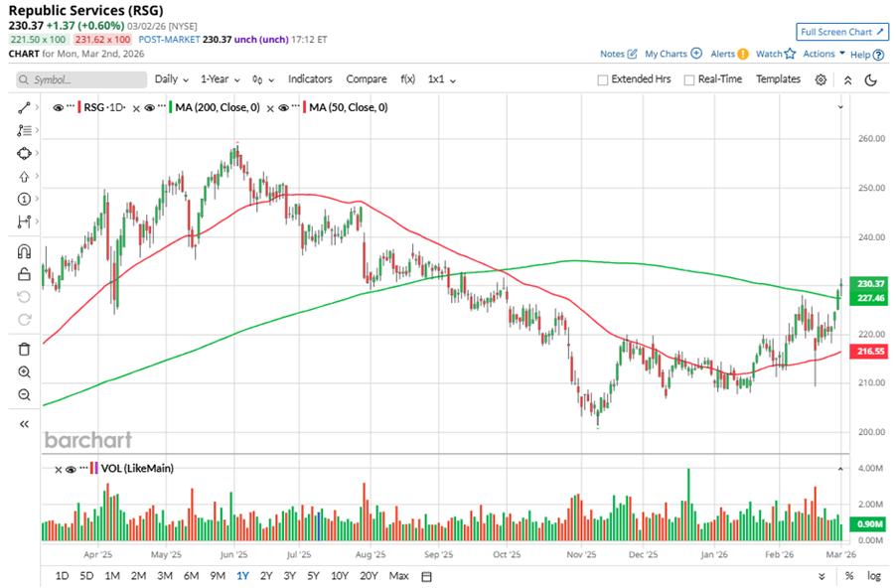The height and width of the screenshot is (588, 896).
Task: Click the 230.37 price axis label
Action: click(x=869, y=284)
